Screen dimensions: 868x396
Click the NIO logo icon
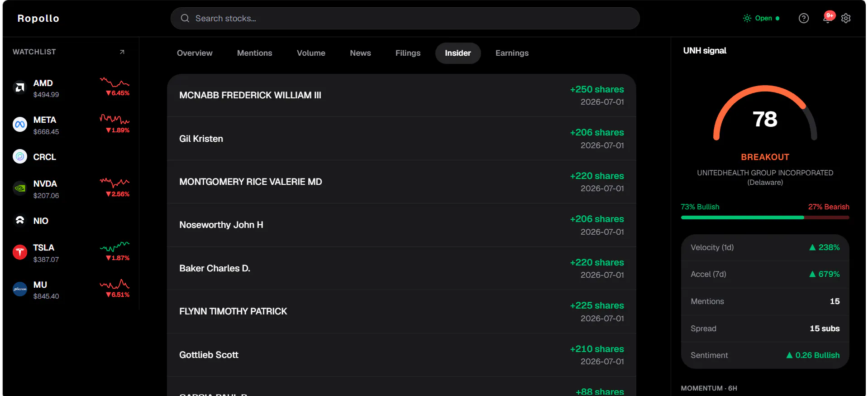(x=20, y=221)
